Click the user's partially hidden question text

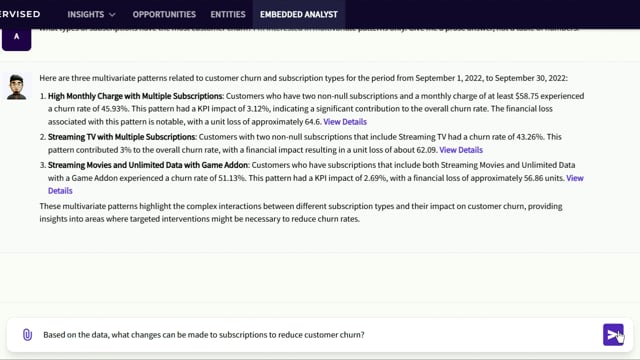(x=309, y=29)
